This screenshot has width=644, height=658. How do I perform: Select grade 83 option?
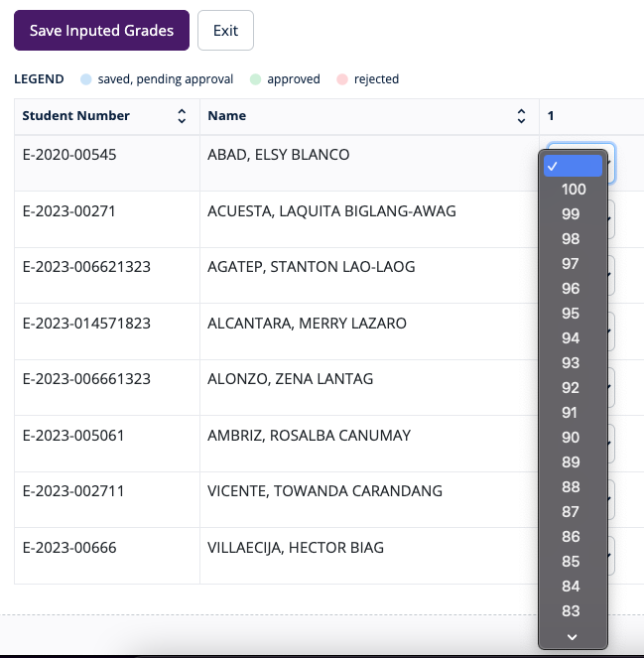571,611
